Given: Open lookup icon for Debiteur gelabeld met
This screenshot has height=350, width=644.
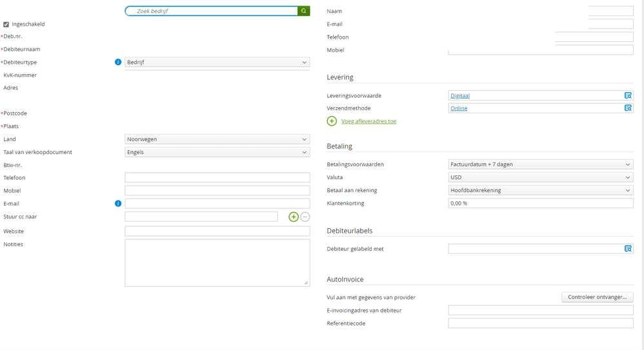Looking at the screenshot, I should click(628, 249).
